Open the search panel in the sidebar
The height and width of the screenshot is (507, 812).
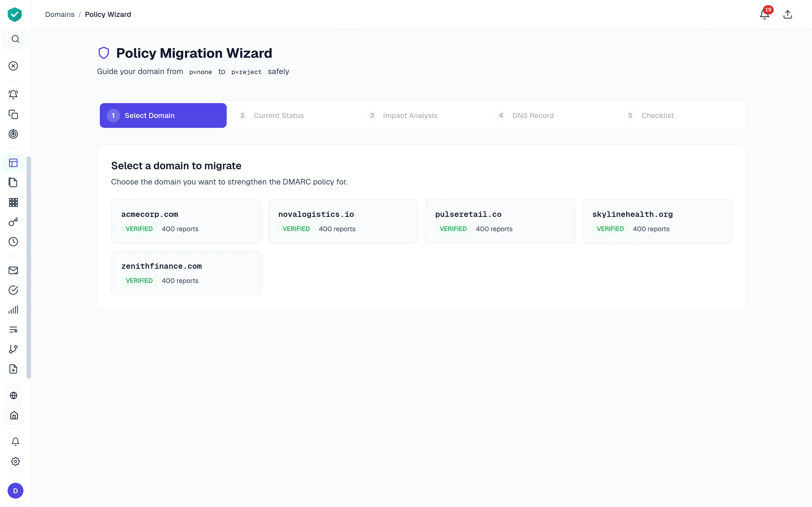16,39
